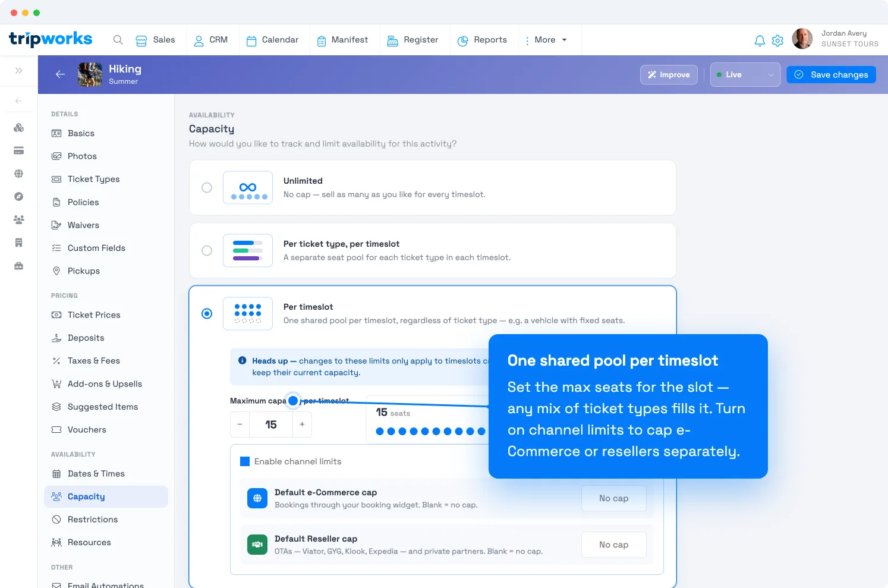Expand the left rail double-chevron icon

19,71
